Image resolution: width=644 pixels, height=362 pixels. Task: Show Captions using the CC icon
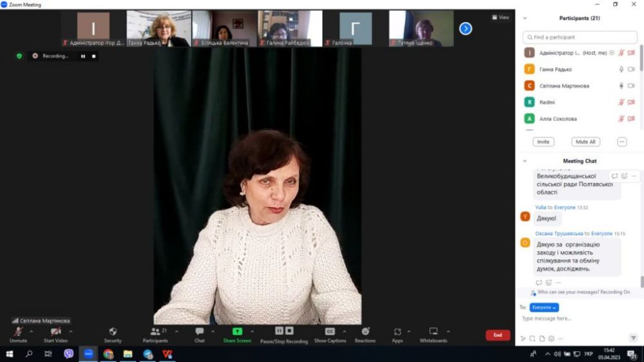330,332
